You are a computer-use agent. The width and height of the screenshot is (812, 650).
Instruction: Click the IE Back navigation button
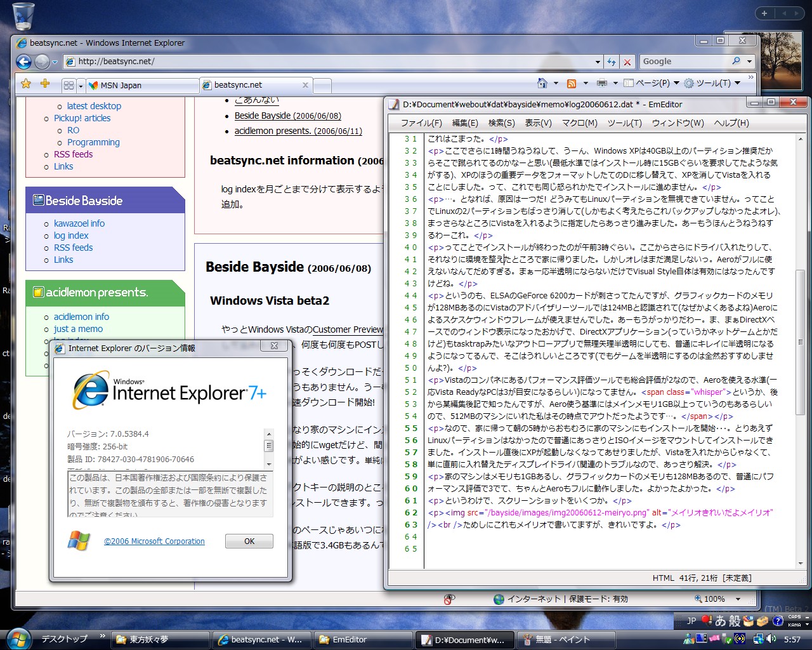(x=23, y=62)
